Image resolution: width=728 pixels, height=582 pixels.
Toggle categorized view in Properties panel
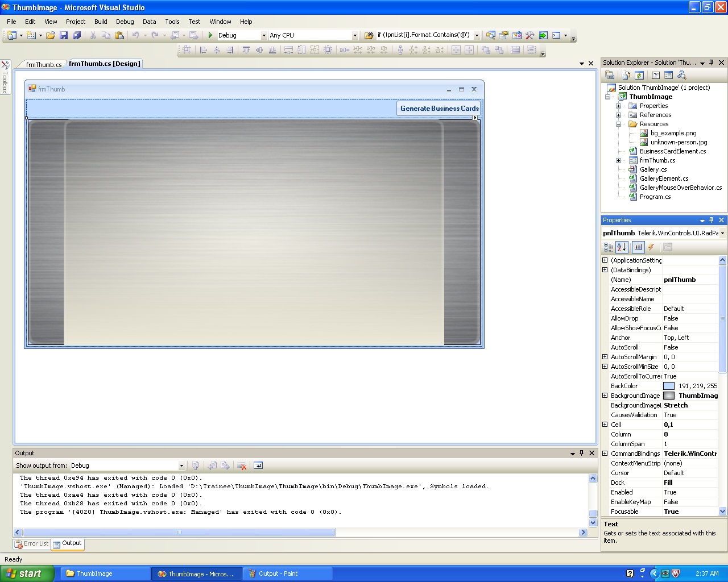tap(609, 247)
